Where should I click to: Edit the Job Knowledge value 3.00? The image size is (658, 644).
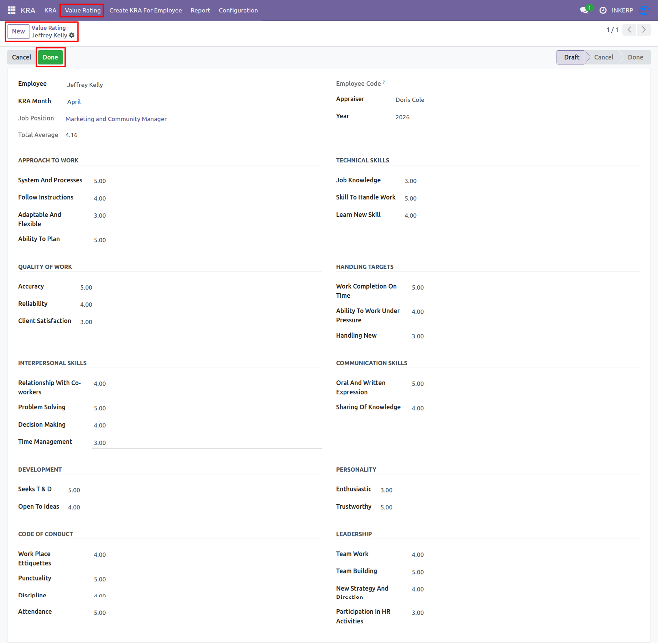(x=522, y=181)
